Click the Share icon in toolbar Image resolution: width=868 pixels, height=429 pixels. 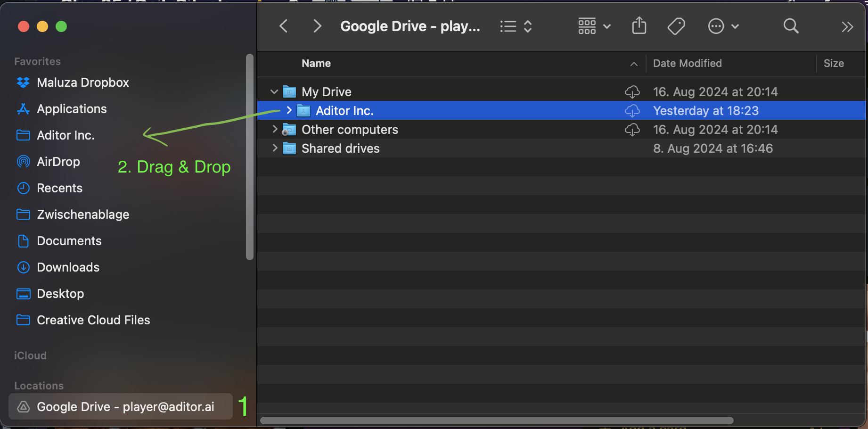pyautogui.click(x=639, y=25)
